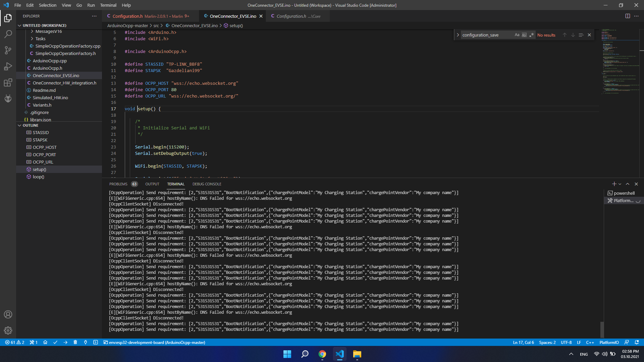Collapse the UNTITLED (WORKSPACE) section
The image size is (644, 362).
pos(59,25)
